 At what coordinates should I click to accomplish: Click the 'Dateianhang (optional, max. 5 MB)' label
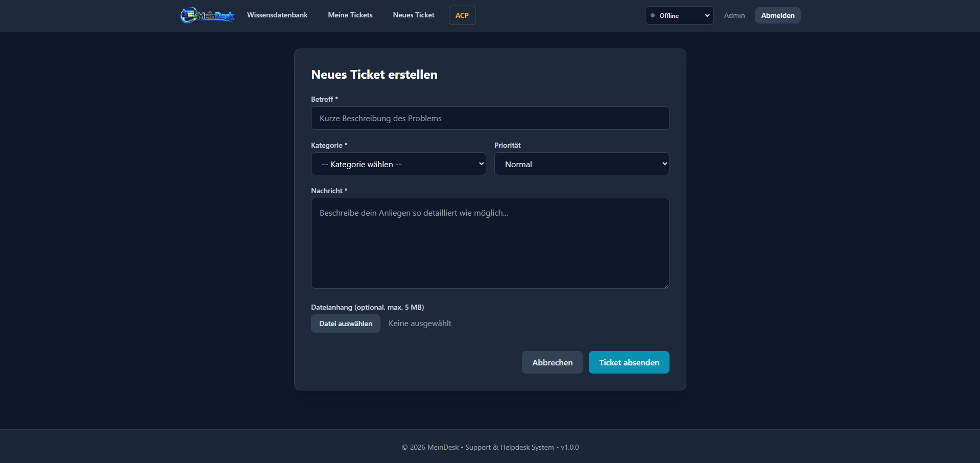tap(368, 307)
